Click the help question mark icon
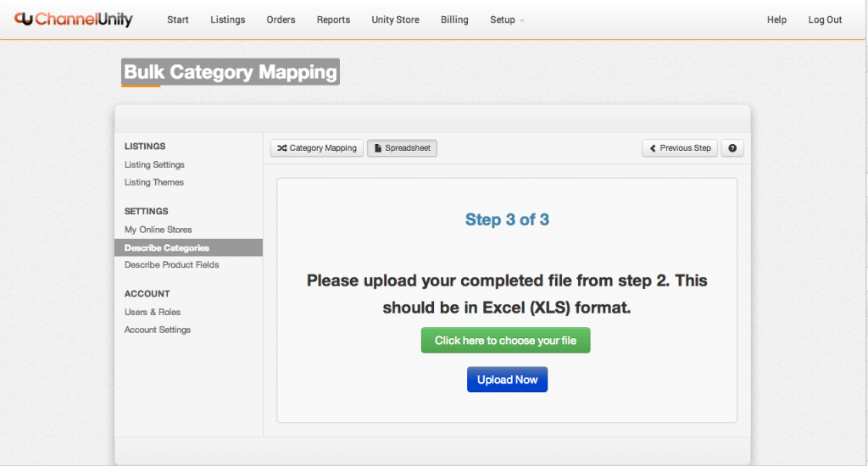This screenshot has width=868, height=466. [732, 148]
